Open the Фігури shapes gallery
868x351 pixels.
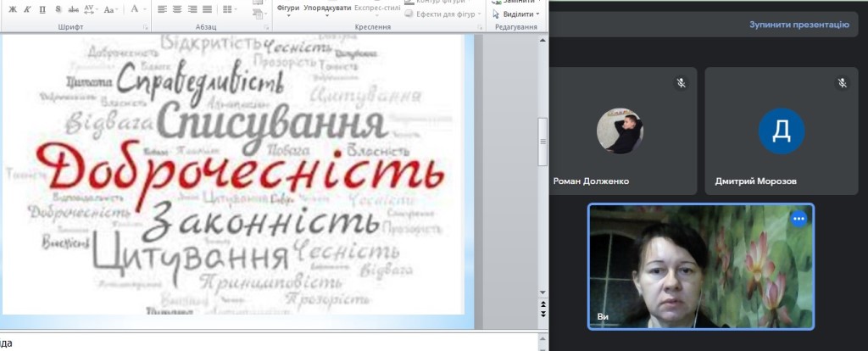click(288, 8)
